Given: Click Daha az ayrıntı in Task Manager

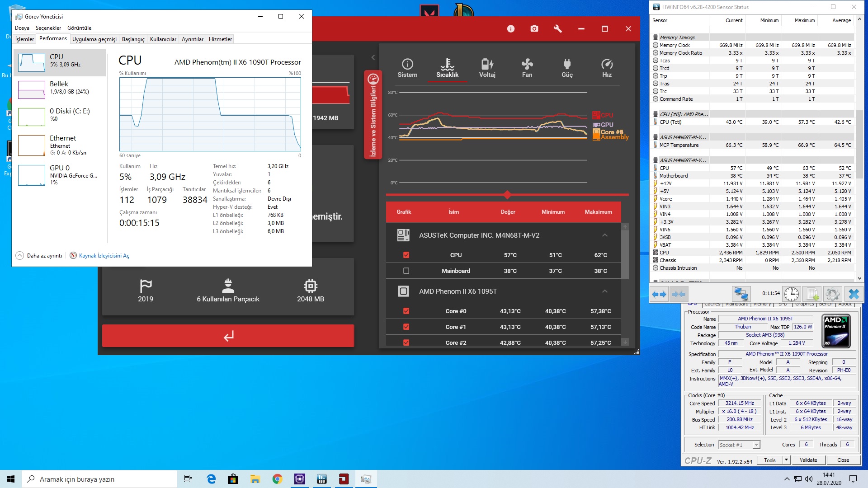Looking at the screenshot, I should tap(39, 255).
